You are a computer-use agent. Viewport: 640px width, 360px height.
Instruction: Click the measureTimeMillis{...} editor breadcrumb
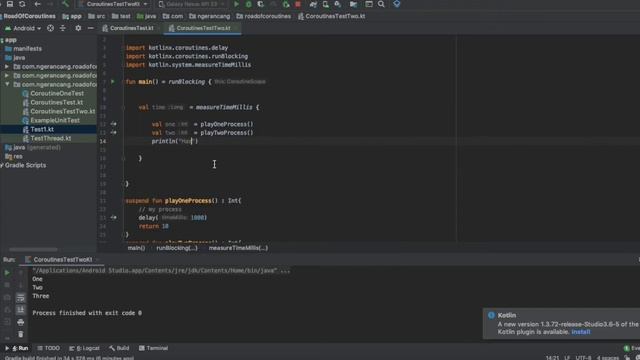coord(238,248)
